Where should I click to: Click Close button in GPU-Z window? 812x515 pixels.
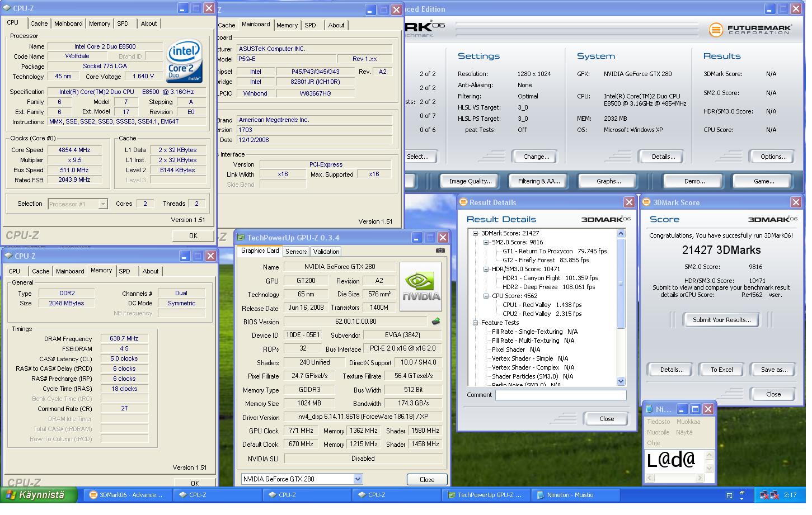click(x=427, y=479)
